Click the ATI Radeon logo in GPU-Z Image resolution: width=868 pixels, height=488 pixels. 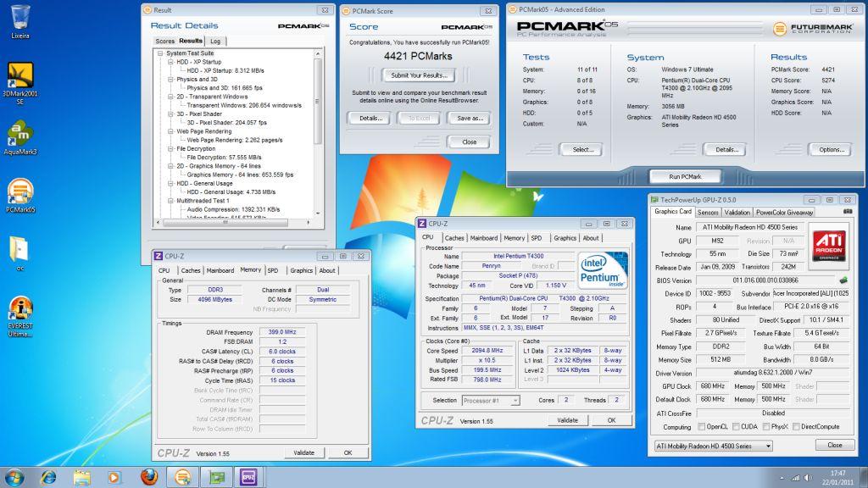click(829, 246)
